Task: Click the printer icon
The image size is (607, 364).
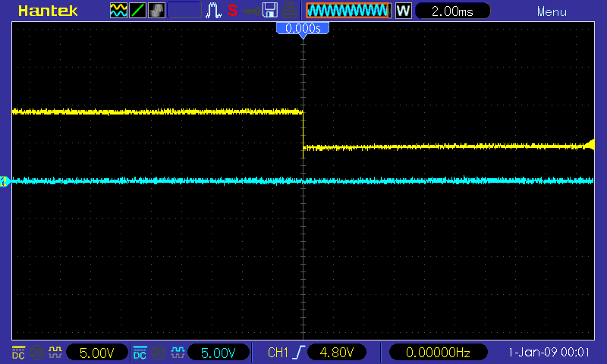Action: coord(289,11)
